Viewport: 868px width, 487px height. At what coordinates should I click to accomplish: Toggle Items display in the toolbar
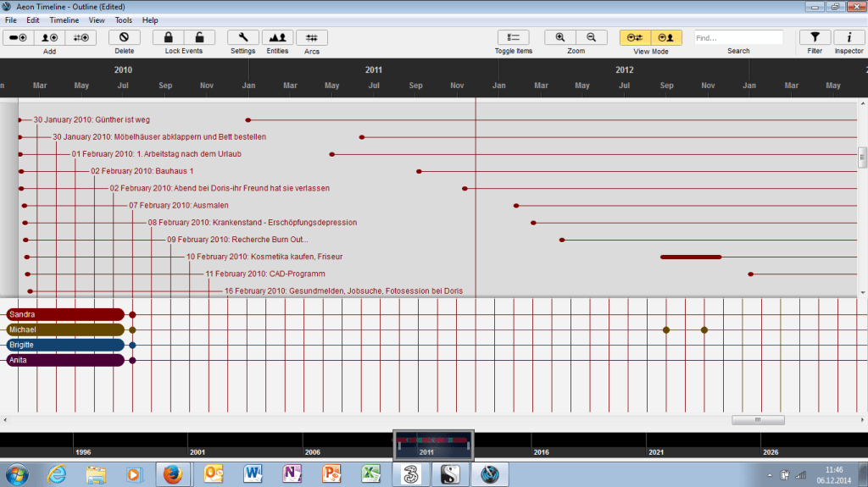513,37
